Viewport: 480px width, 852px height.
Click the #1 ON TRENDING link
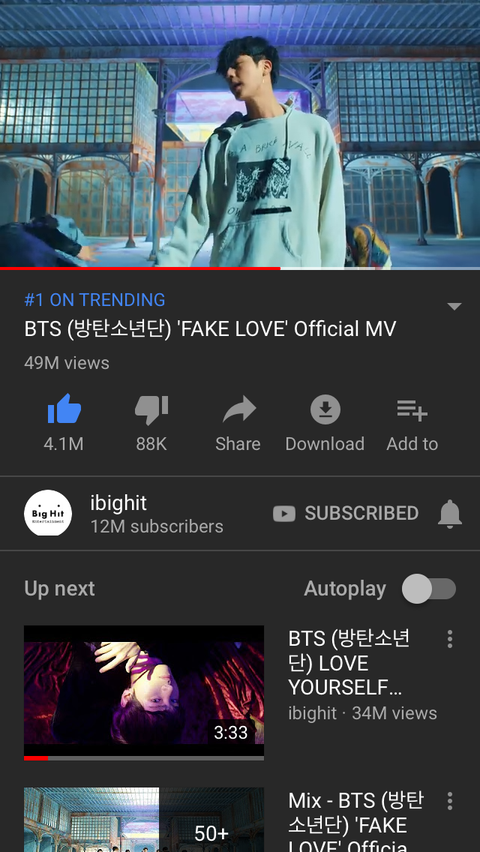[95, 300]
